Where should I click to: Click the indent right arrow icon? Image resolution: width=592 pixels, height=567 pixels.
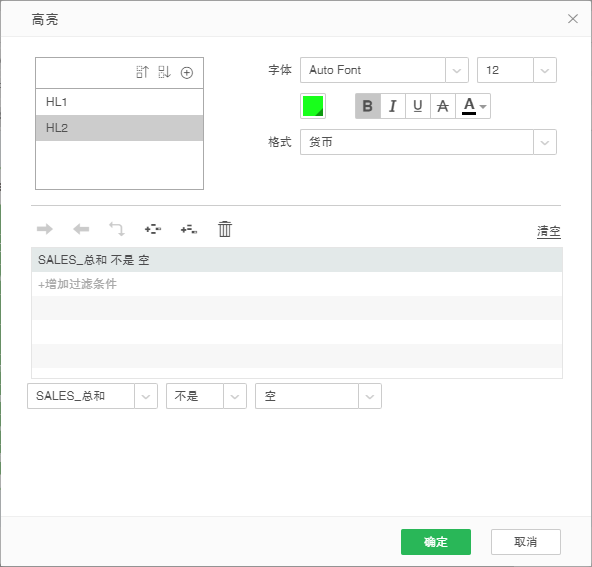[x=45, y=229]
